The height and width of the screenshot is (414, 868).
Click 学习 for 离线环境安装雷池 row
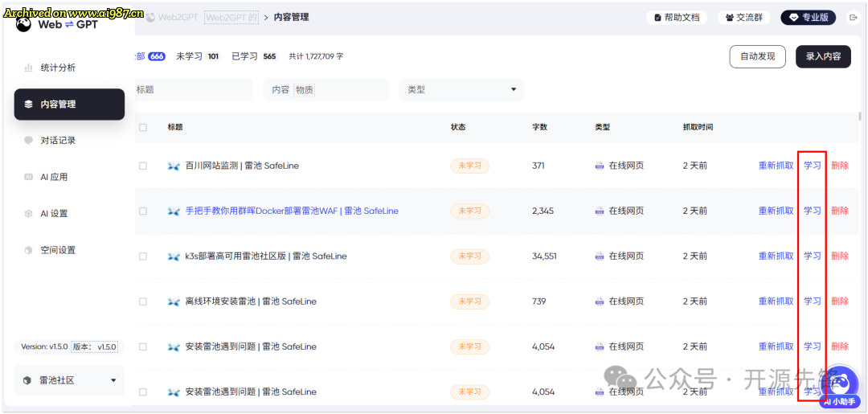point(812,301)
